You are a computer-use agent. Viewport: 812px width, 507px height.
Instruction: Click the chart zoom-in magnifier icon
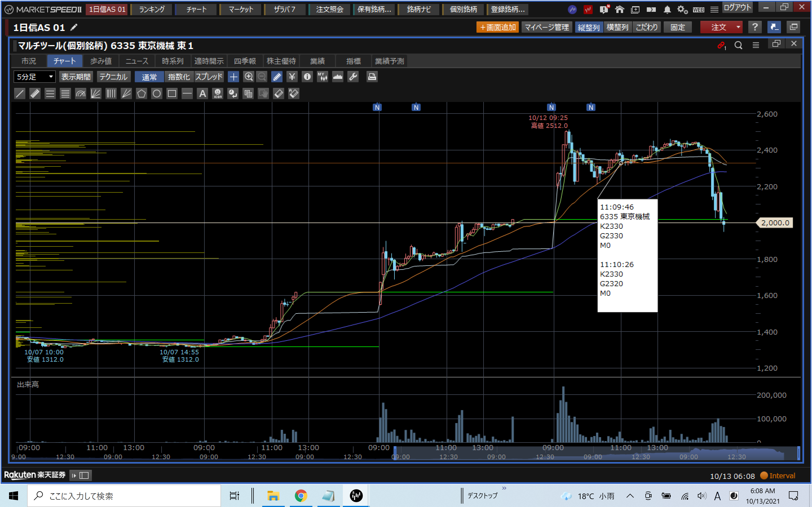click(248, 77)
